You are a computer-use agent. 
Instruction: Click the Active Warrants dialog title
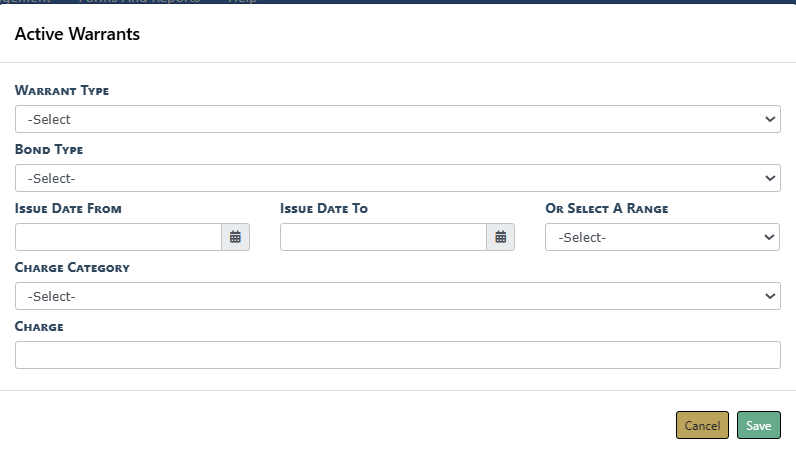click(77, 34)
